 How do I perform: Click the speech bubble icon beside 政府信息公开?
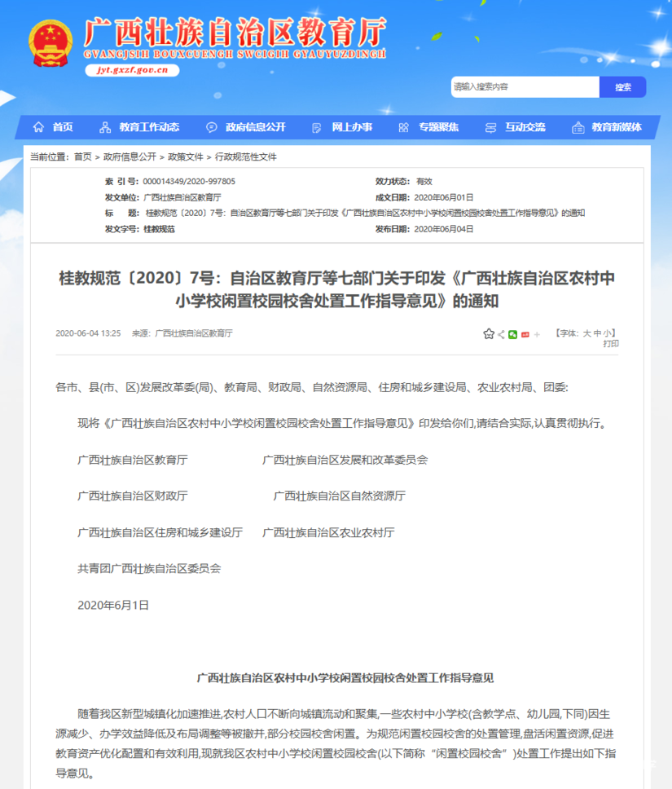click(212, 127)
